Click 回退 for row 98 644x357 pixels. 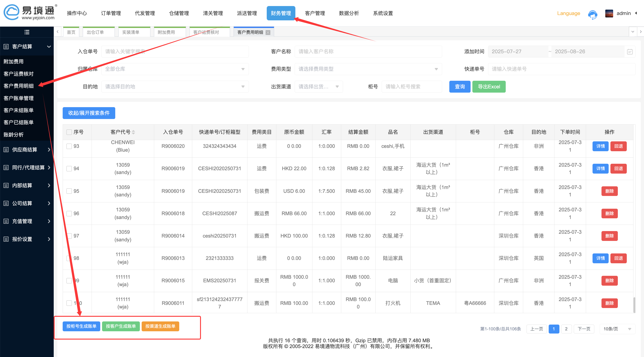point(618,258)
